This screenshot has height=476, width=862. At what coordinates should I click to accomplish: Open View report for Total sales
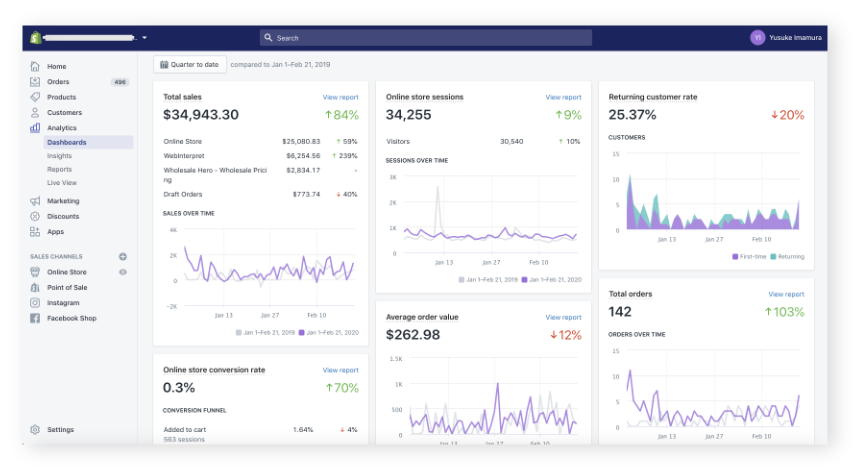[x=340, y=97]
